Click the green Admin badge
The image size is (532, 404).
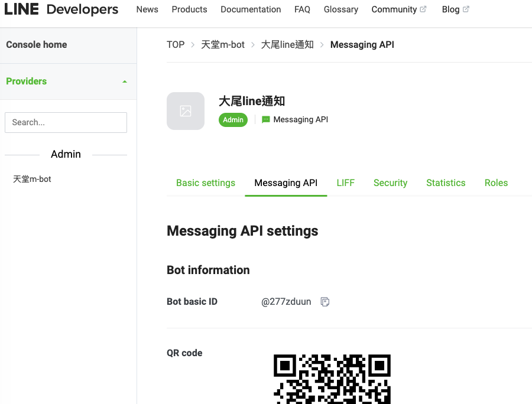tap(233, 120)
